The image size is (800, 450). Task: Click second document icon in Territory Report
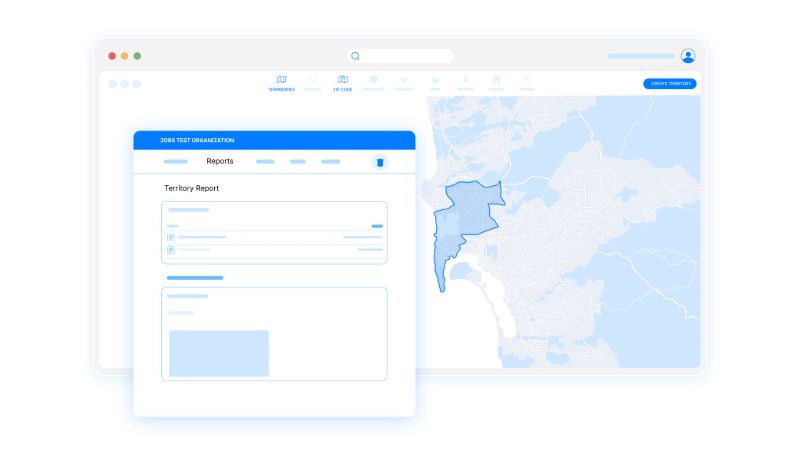pos(171,249)
